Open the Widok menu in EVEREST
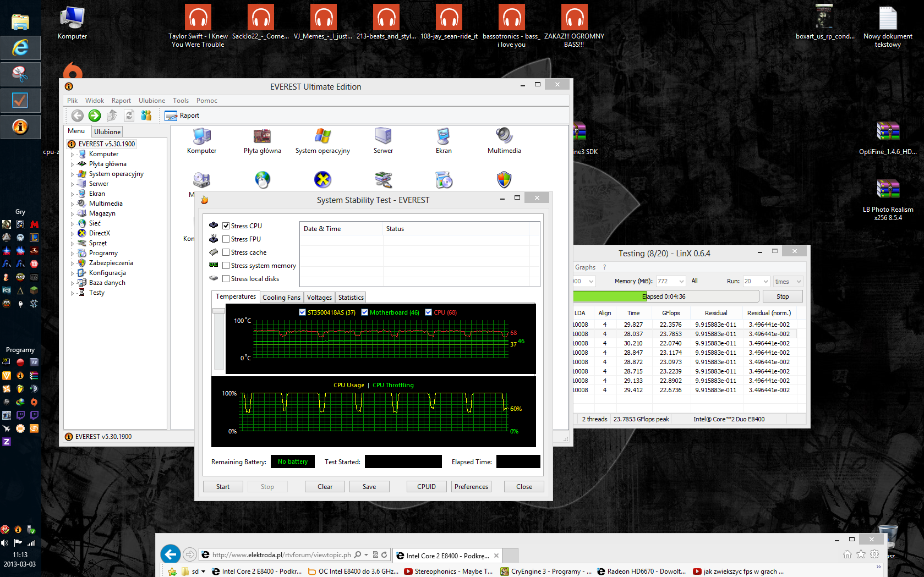The width and height of the screenshot is (924, 577). coord(94,101)
